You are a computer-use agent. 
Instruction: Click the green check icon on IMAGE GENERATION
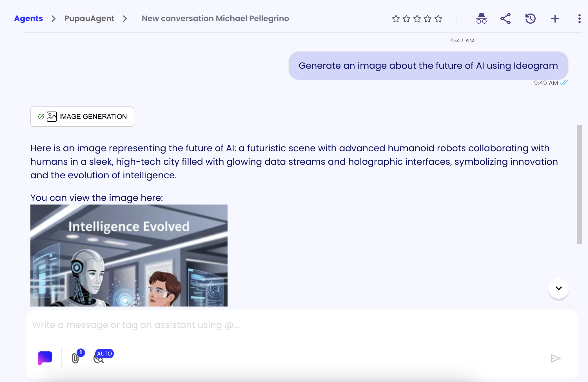click(41, 117)
